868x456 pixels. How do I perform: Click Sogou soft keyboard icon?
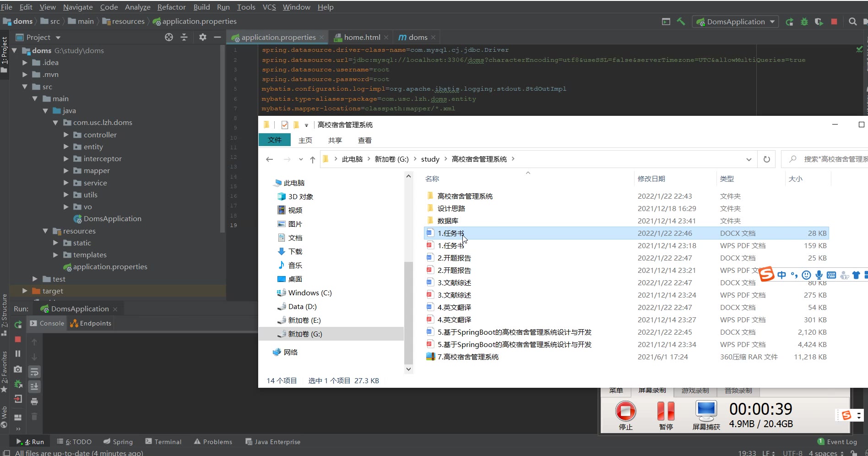[831, 275]
